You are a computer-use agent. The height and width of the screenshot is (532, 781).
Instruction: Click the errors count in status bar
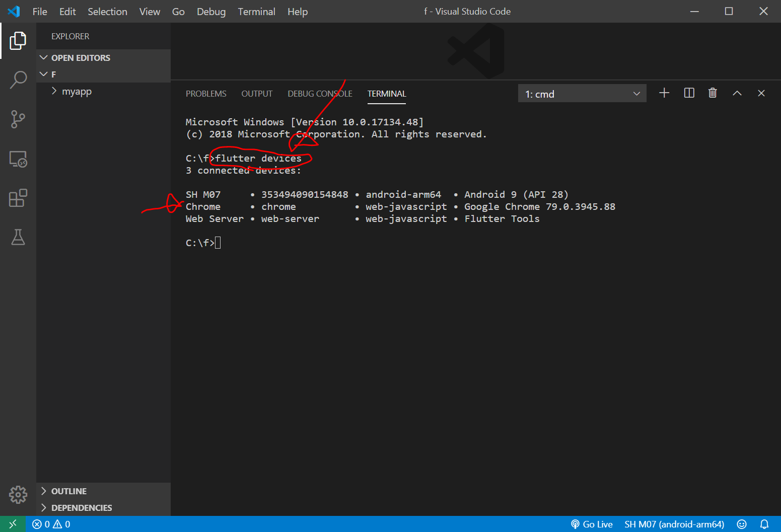coord(41,524)
